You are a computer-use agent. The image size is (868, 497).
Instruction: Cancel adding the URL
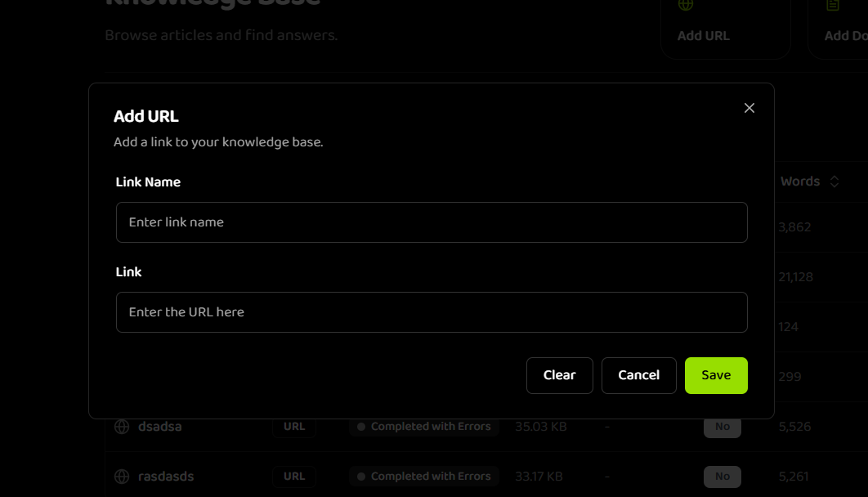tap(638, 375)
